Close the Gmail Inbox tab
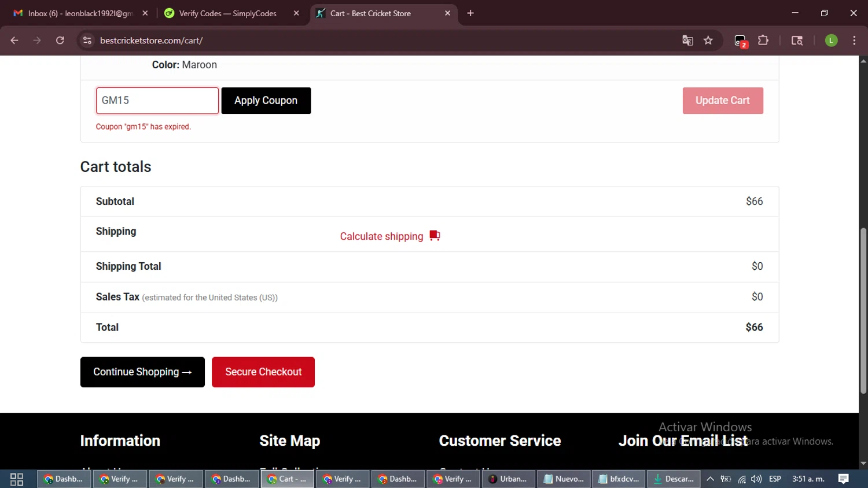868x488 pixels. point(145,13)
